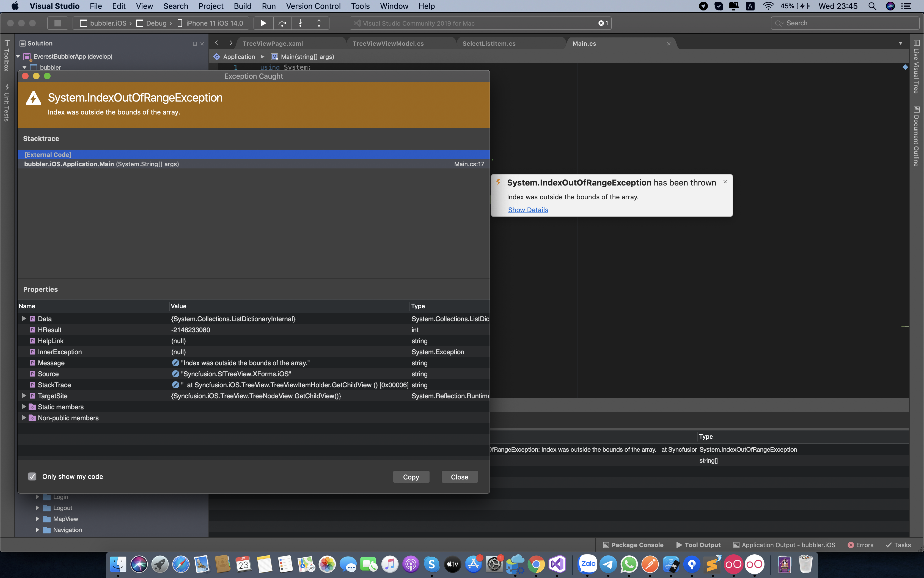The height and width of the screenshot is (578, 924).
Task: Select the [External Code] stacktrace row
Action: tap(254, 154)
